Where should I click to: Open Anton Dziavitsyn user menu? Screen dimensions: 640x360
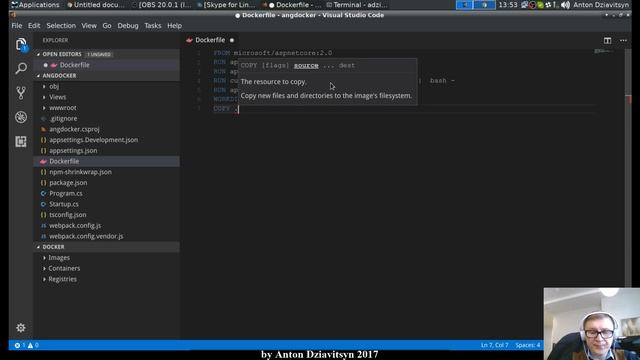[x=601, y=5]
